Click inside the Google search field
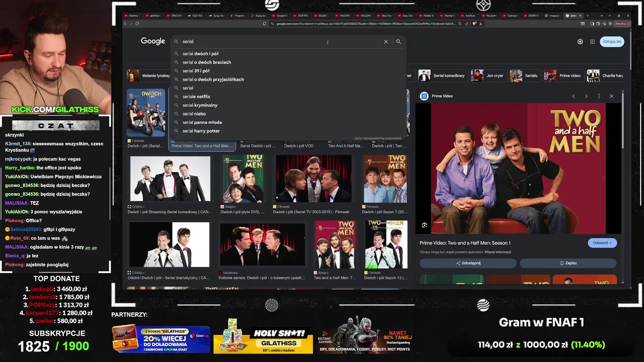The image size is (644, 362). 282,42
